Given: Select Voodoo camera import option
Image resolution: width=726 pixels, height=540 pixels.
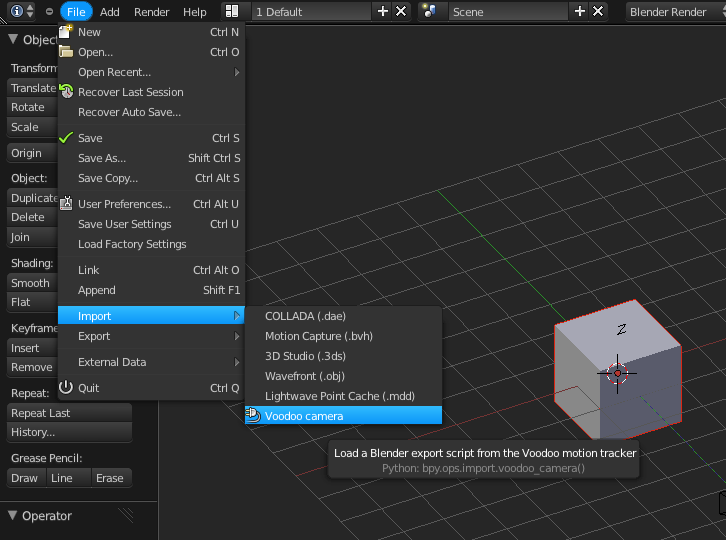Looking at the screenshot, I should [343, 415].
